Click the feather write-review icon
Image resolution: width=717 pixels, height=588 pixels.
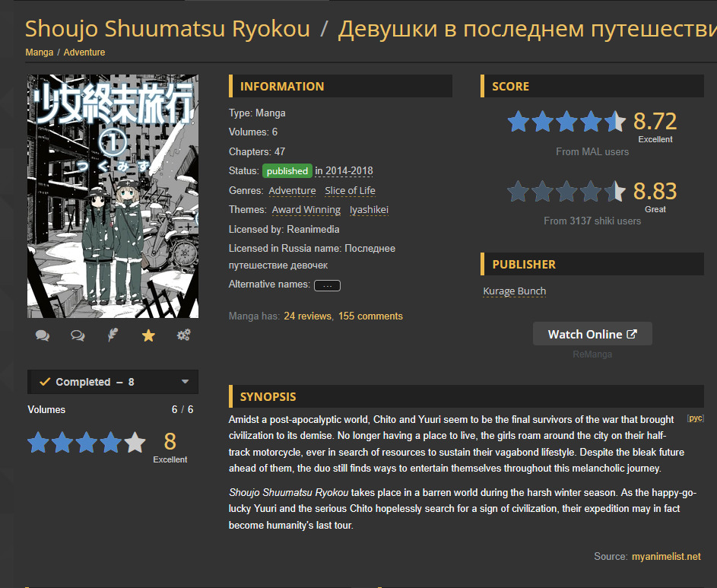[113, 335]
